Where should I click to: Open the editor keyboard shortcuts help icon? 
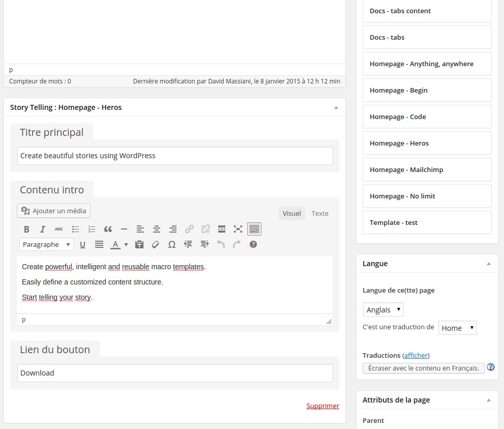253,244
